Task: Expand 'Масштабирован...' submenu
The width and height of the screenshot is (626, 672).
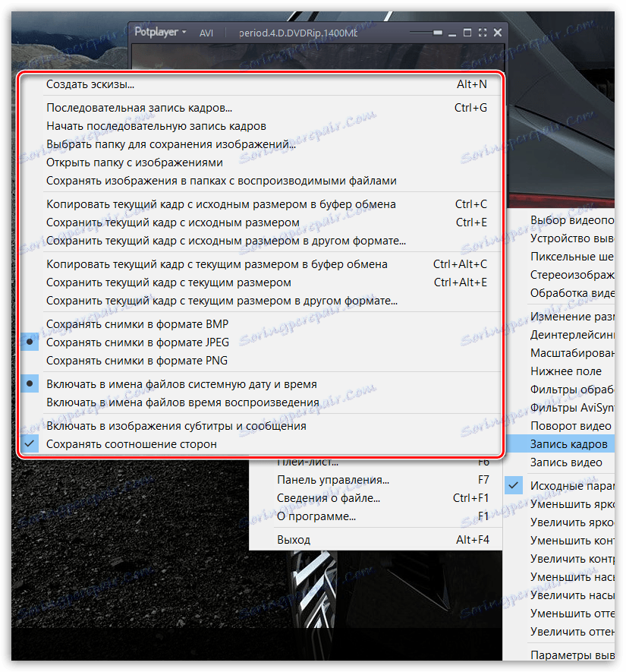Action: click(x=560, y=353)
